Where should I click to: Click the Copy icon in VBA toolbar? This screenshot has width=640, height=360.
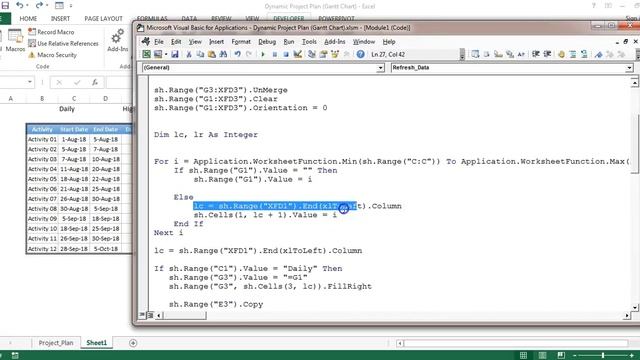[200, 54]
